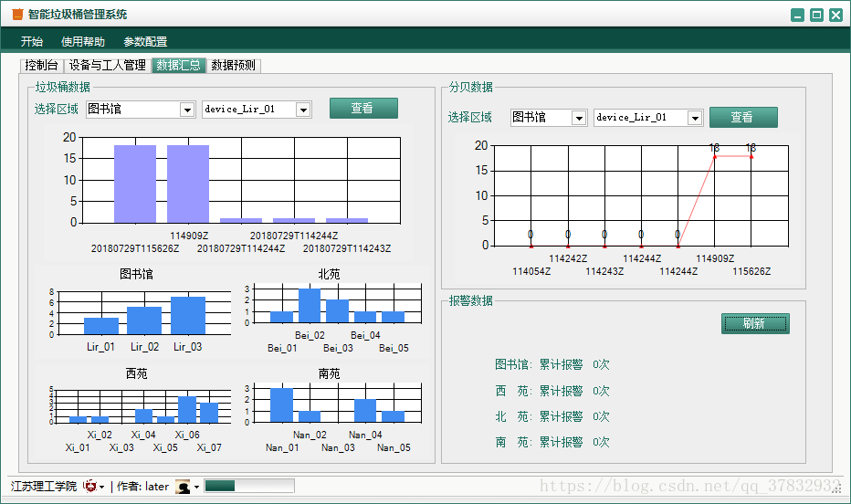Viewport: 851px width, 504px height.
Task: Open the 开始 menu
Action: [x=31, y=41]
